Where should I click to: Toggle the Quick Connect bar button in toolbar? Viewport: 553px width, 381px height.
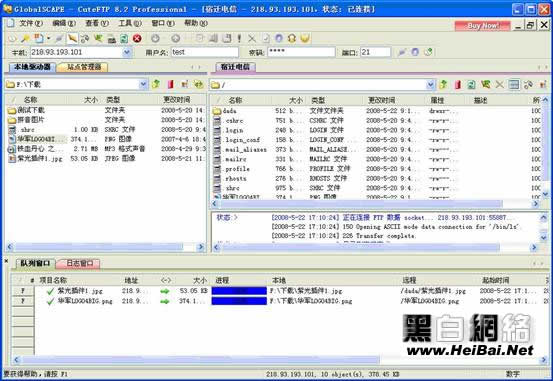point(72,38)
